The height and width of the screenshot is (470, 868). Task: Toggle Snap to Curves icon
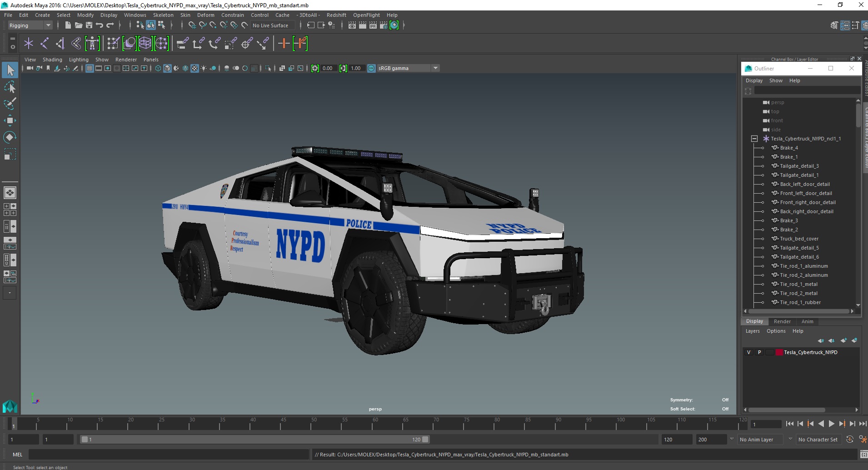[203, 25]
